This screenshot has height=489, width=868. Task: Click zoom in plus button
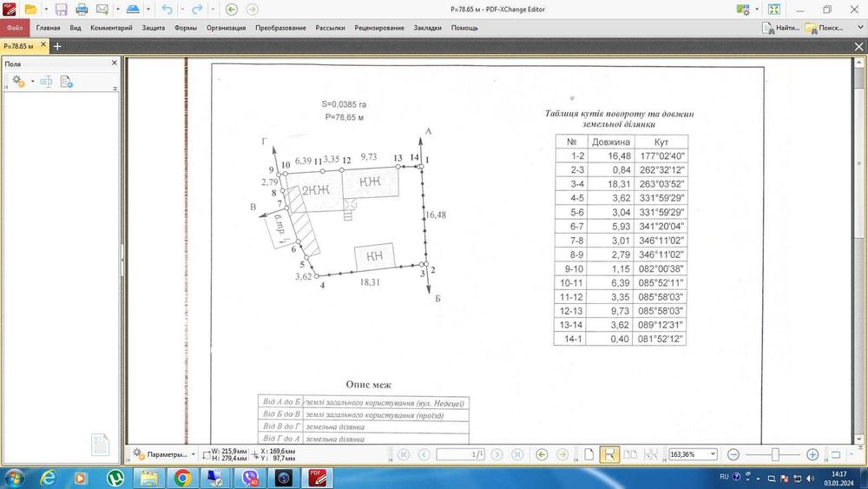point(812,454)
